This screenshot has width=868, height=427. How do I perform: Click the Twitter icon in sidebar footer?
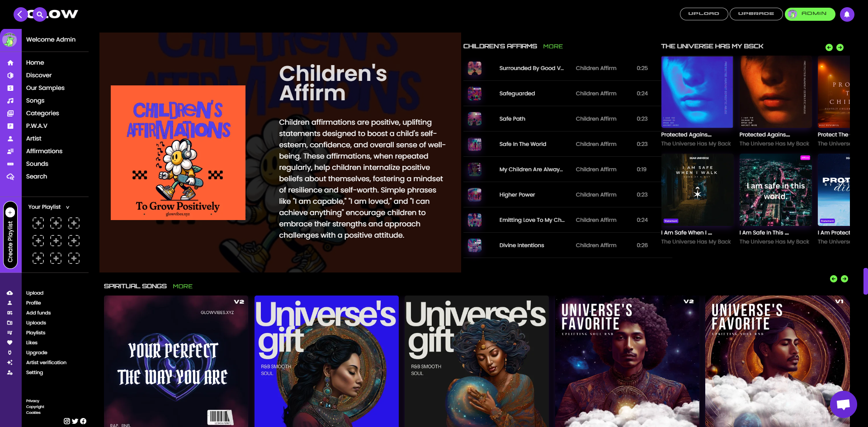click(x=75, y=421)
